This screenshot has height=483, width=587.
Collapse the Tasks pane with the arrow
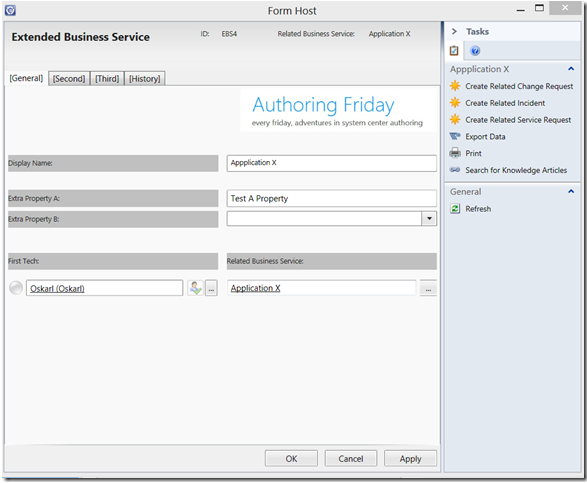point(454,31)
